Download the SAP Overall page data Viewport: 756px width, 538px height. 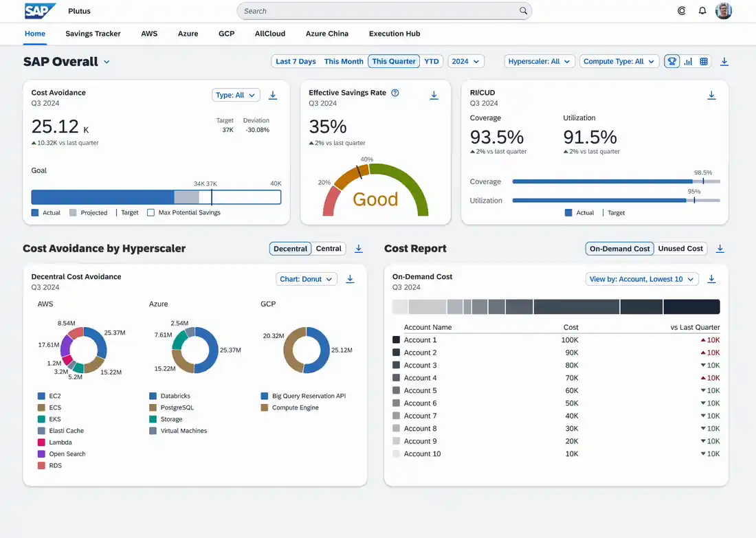click(x=724, y=61)
